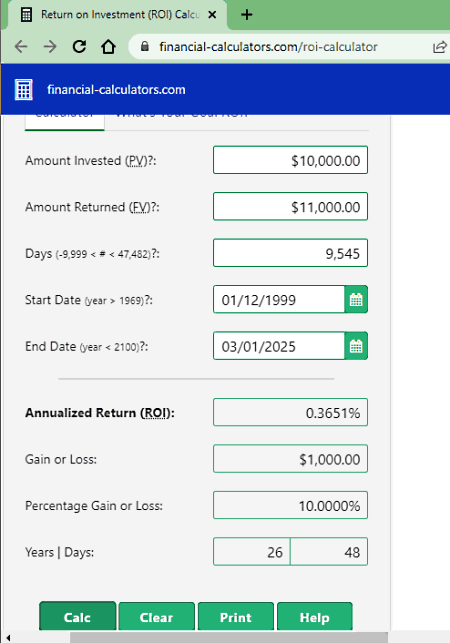
Task: Open Help for the calculator
Action: 315,616
